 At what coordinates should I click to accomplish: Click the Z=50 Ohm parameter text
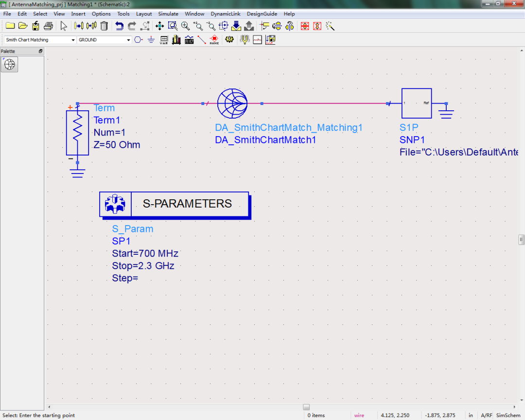pyautogui.click(x=117, y=145)
